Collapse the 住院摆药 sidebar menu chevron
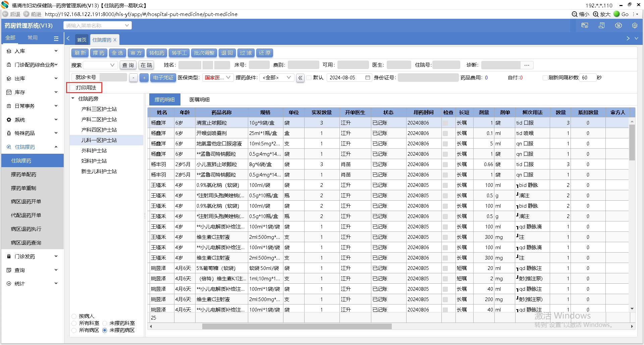This screenshot has height=345, width=644. pyautogui.click(x=56, y=147)
